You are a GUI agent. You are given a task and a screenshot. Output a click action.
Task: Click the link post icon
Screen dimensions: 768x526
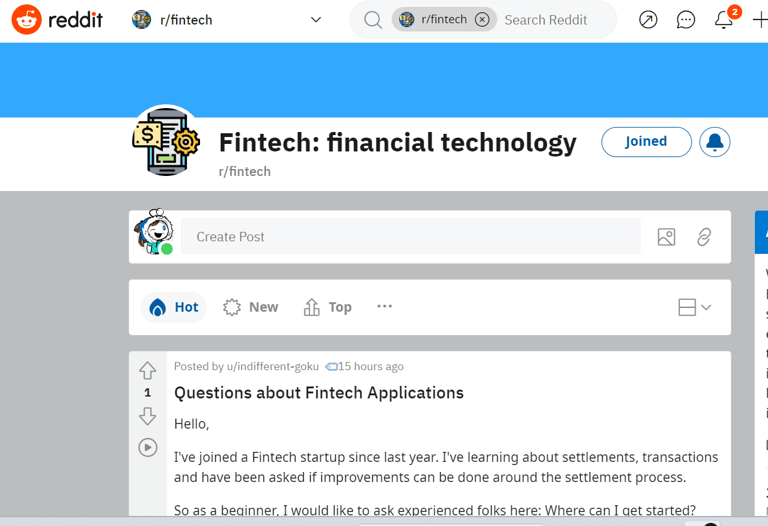704,237
